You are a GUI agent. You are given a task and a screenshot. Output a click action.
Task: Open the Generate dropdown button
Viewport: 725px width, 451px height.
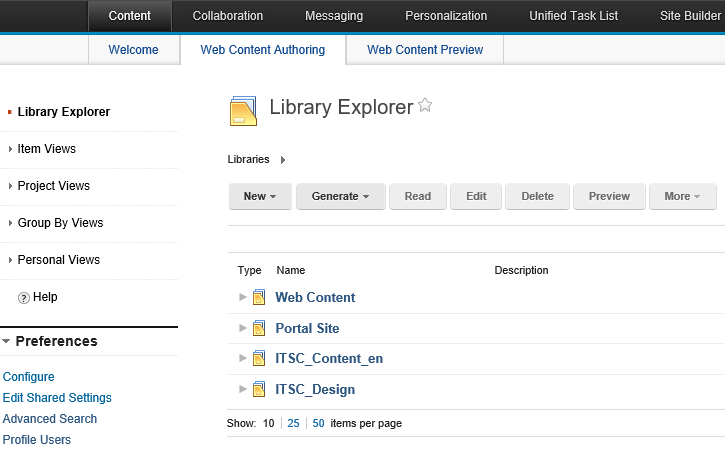click(341, 196)
